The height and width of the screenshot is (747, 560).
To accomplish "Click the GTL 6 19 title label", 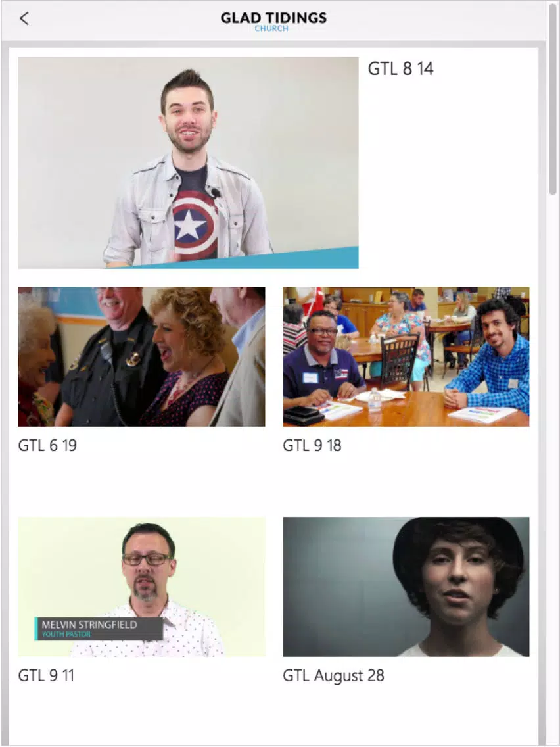I will coord(47,445).
